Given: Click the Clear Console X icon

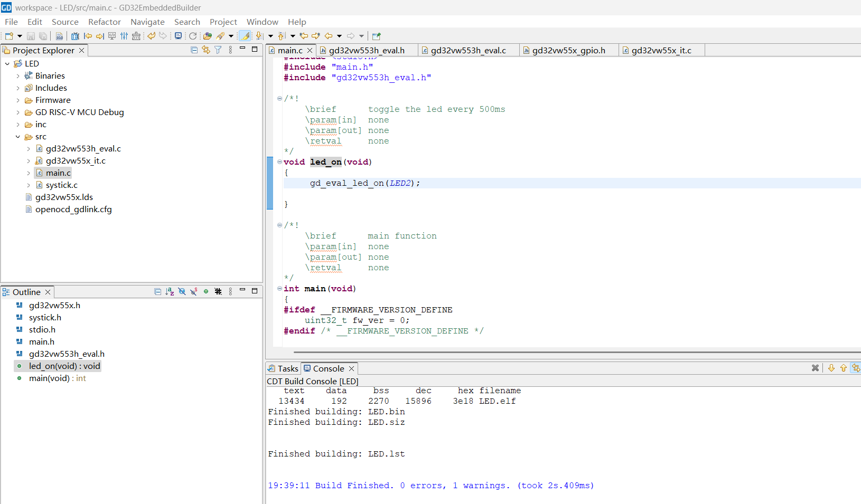Looking at the screenshot, I should tap(815, 368).
